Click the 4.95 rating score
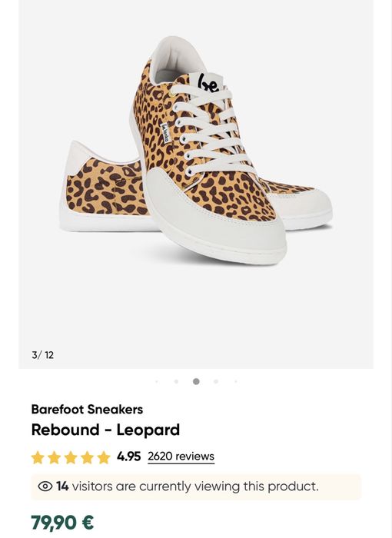Viewport: 392px width, 538px height. coord(128,457)
